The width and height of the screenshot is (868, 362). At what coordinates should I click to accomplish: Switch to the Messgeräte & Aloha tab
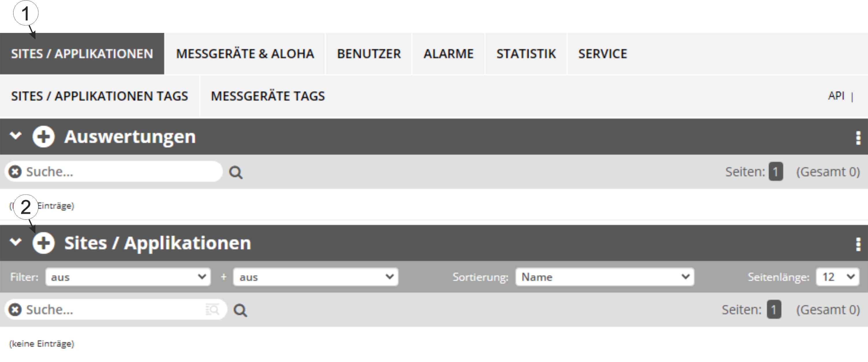pyautogui.click(x=245, y=54)
